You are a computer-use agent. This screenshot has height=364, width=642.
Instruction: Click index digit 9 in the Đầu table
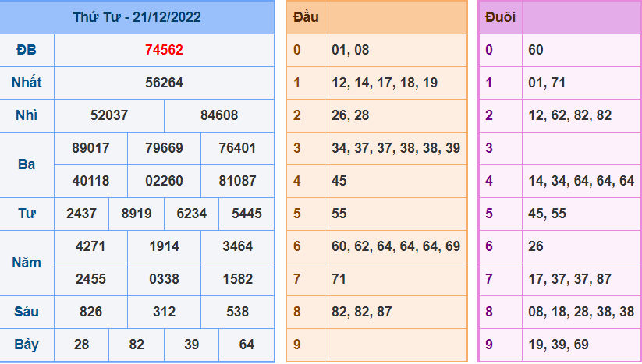[x=297, y=345]
